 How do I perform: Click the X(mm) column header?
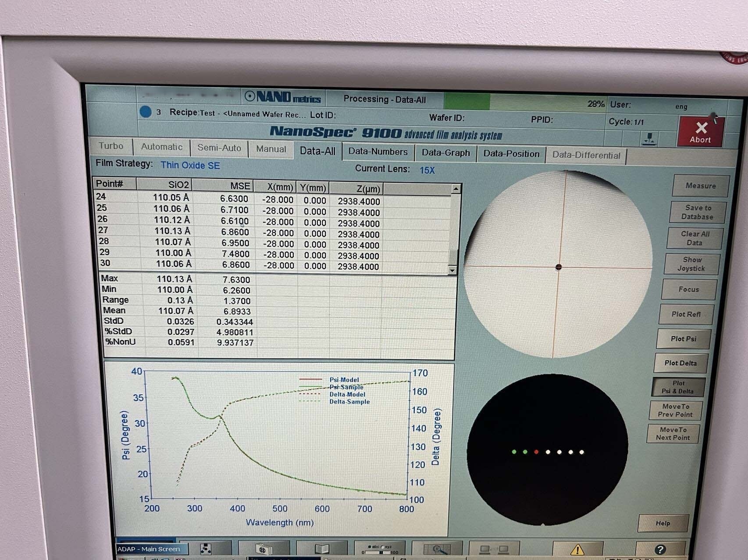(275, 187)
